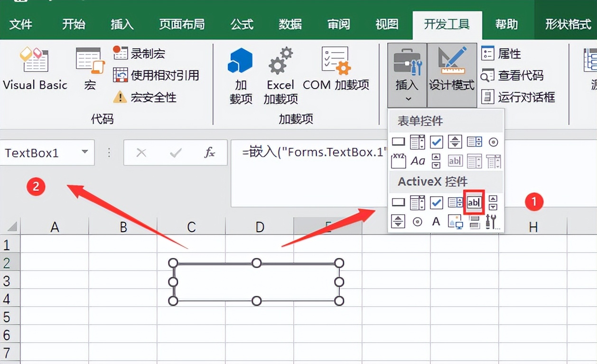The height and width of the screenshot is (364, 597).
Task: Click the select-all corner triangle
Action: click(12, 227)
